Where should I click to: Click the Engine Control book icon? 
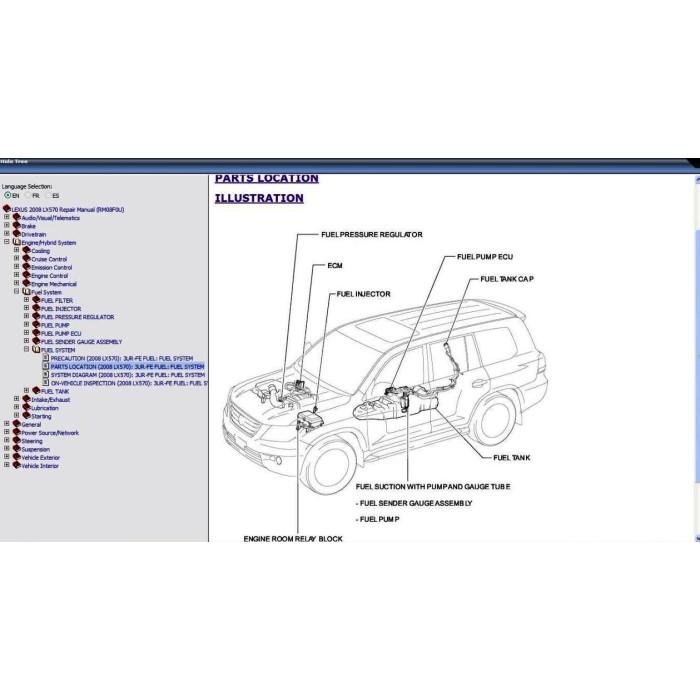26,275
